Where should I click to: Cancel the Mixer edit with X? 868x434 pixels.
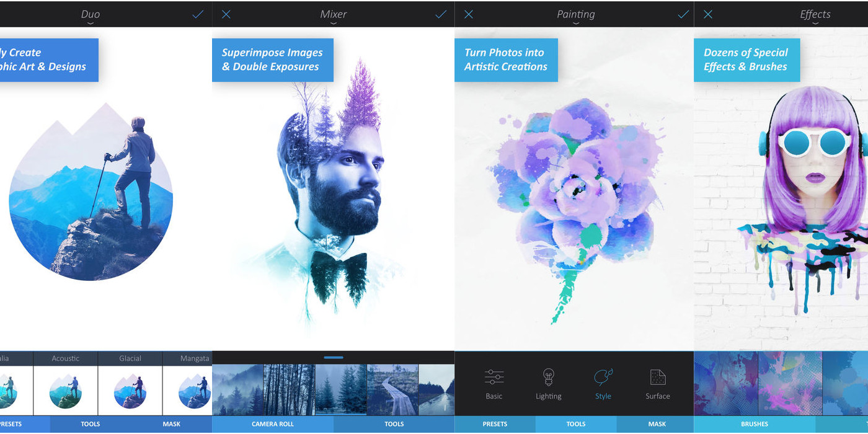[226, 14]
